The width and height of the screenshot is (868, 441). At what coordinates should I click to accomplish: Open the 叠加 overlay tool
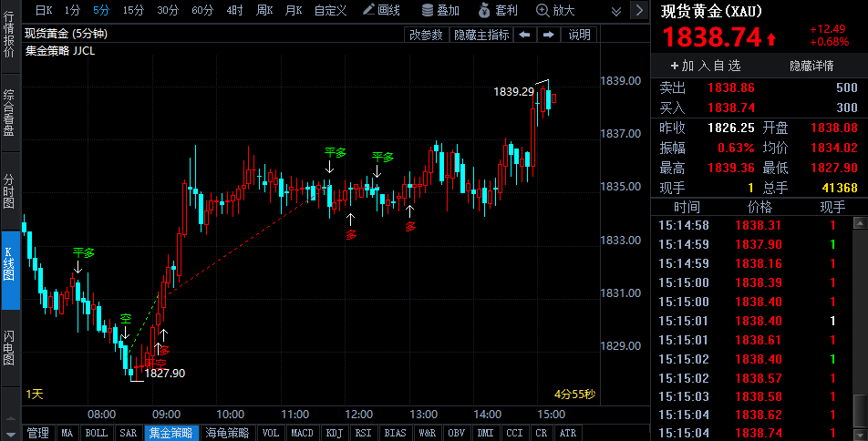440,10
